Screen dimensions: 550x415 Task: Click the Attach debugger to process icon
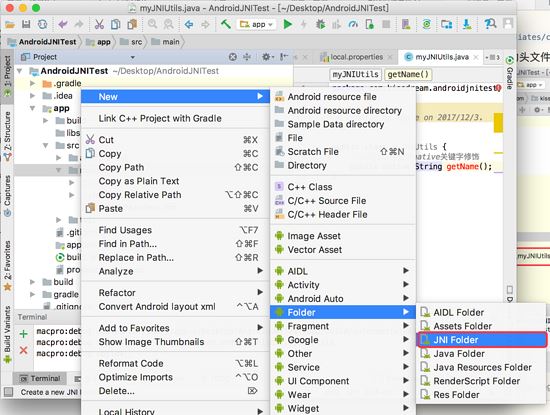point(369,24)
